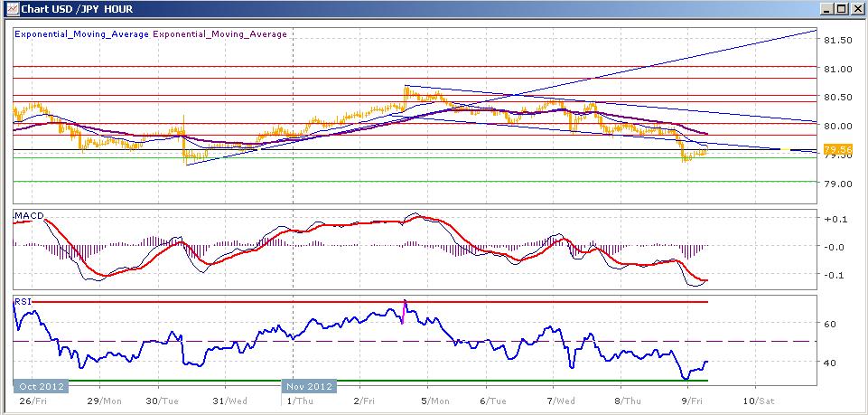This screenshot has width=868, height=415.
Task: Click the chart window icon in title bar
Action: coord(11,9)
